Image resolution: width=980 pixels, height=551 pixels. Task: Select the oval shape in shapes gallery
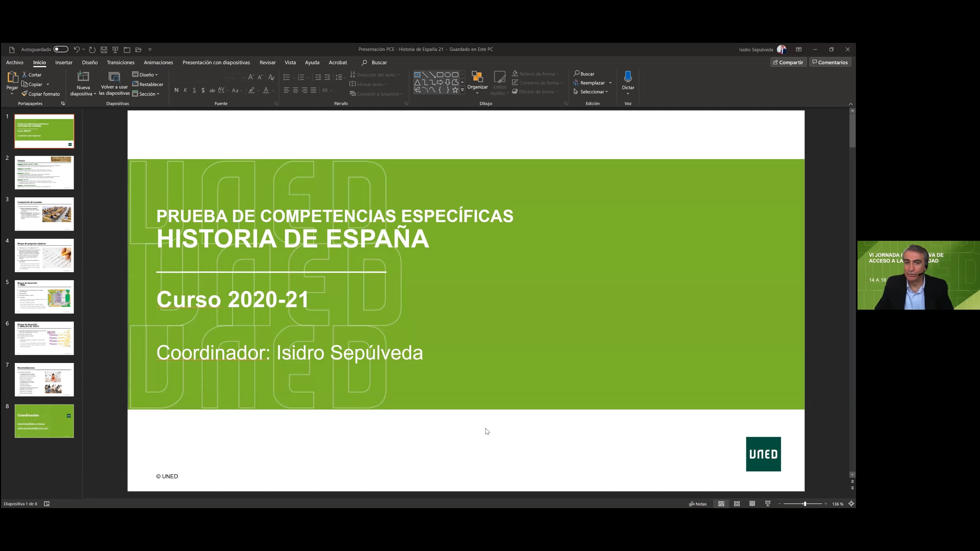click(x=448, y=74)
